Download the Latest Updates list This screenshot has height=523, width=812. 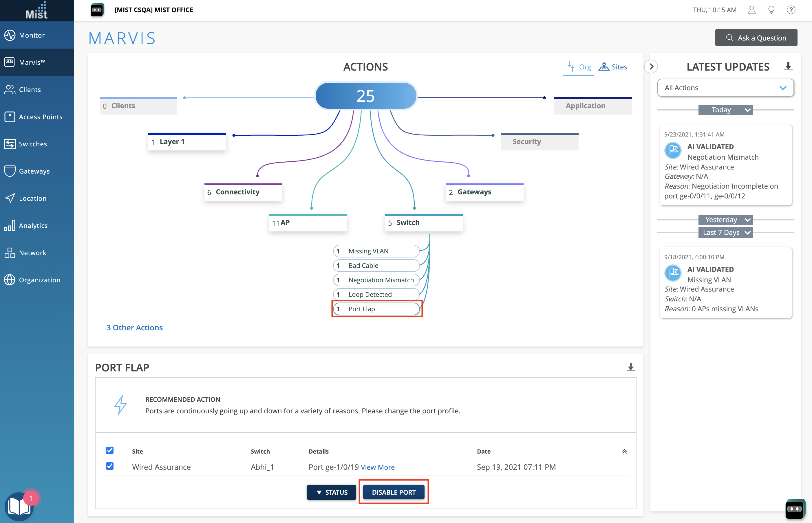click(x=788, y=66)
